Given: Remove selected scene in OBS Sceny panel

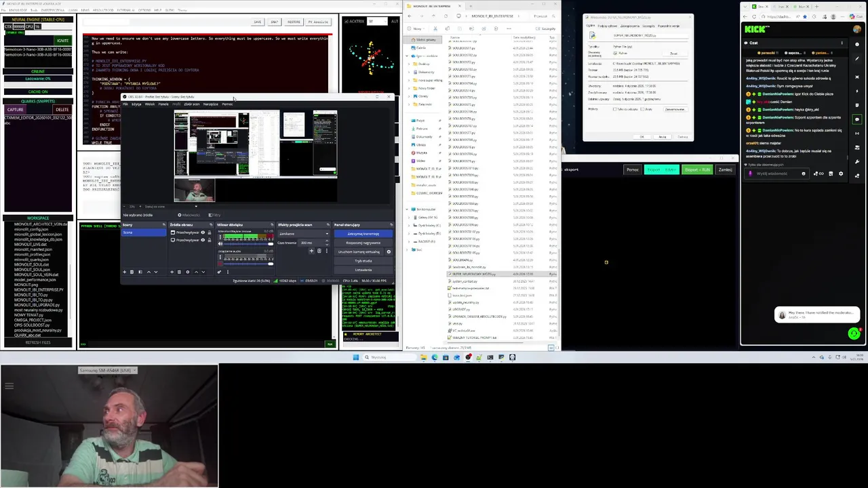Looking at the screenshot, I should pyautogui.click(x=132, y=272).
